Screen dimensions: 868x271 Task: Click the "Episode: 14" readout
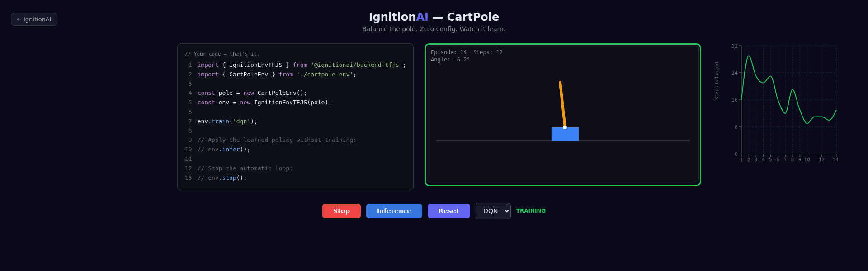pyautogui.click(x=449, y=52)
